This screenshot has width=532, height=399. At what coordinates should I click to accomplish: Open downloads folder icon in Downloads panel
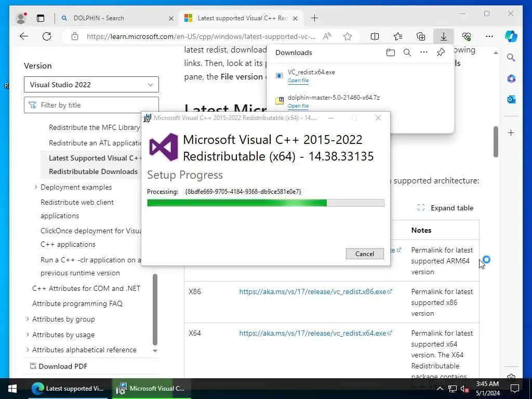(391, 52)
